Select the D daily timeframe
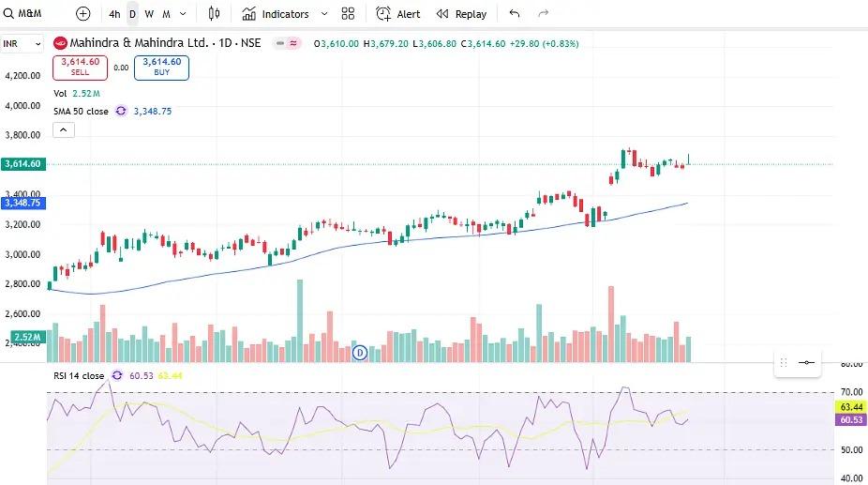Viewport: 868px width, 485px height. coord(132,14)
